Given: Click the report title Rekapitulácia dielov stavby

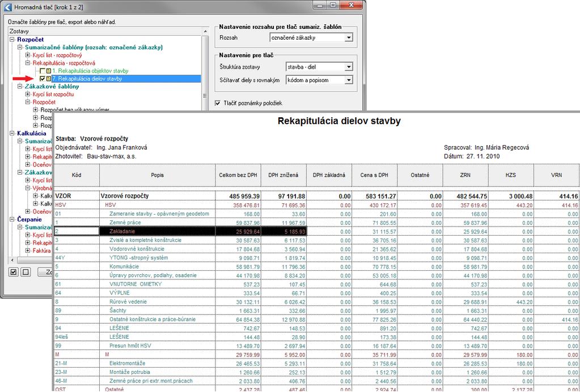Looking at the screenshot, I should pyautogui.click(x=339, y=121).
